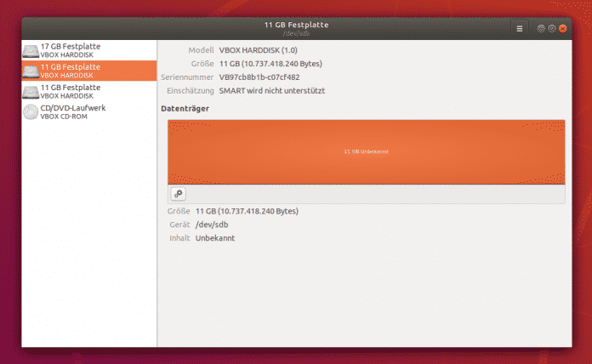This screenshot has height=364, width=592.
Task: Click the SMART wird nicht unterstützt status text
Action: point(272,90)
